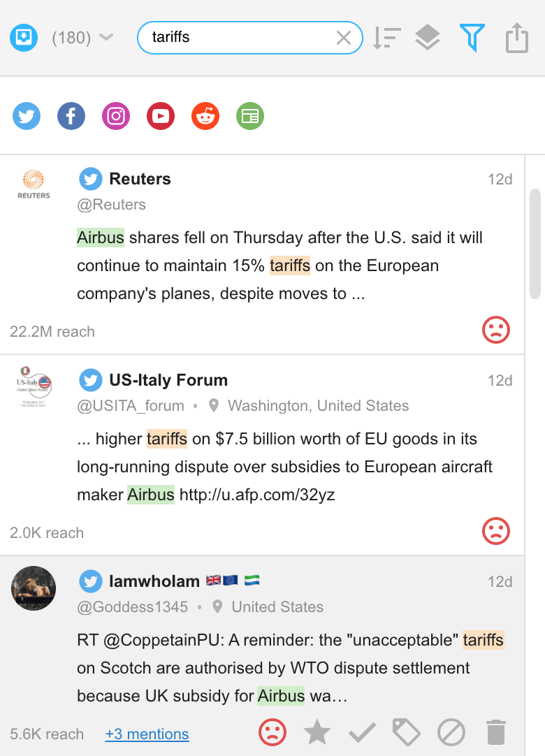Star the Iamwholam mention
Screen dimensions: 545x756
tap(317, 732)
